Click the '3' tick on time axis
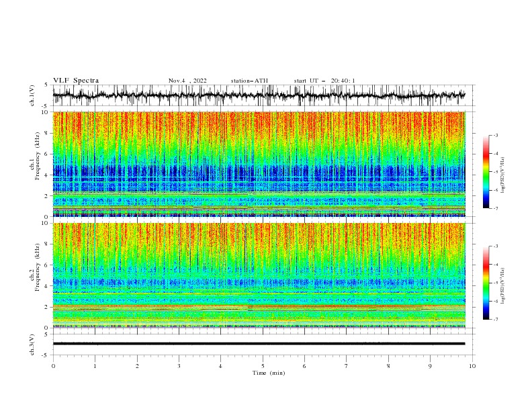 coord(179,366)
